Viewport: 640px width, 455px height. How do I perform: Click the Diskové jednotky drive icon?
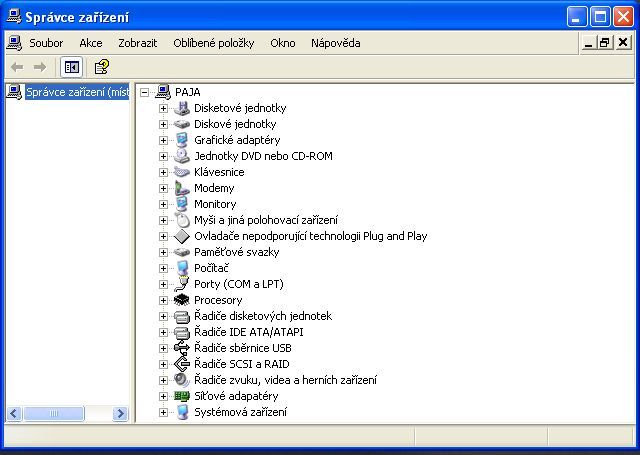pyautogui.click(x=182, y=124)
